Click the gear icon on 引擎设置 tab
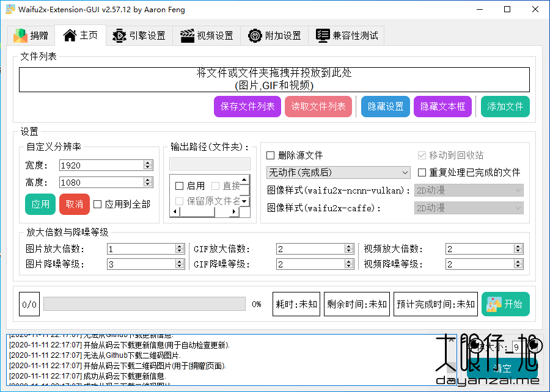The width and height of the screenshot is (550, 392). click(x=119, y=36)
